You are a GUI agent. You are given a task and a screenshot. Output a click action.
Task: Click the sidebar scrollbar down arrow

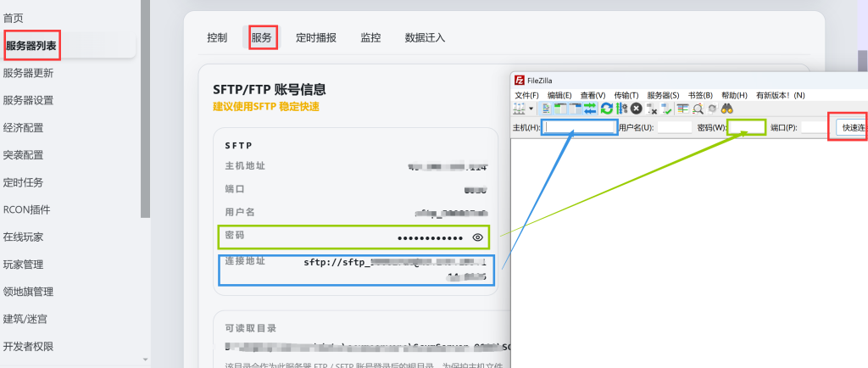[146, 360]
